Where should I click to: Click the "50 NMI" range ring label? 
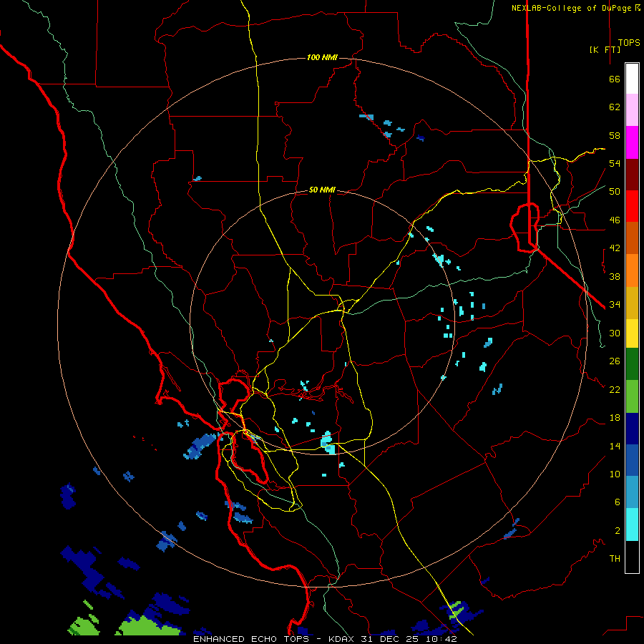322,190
